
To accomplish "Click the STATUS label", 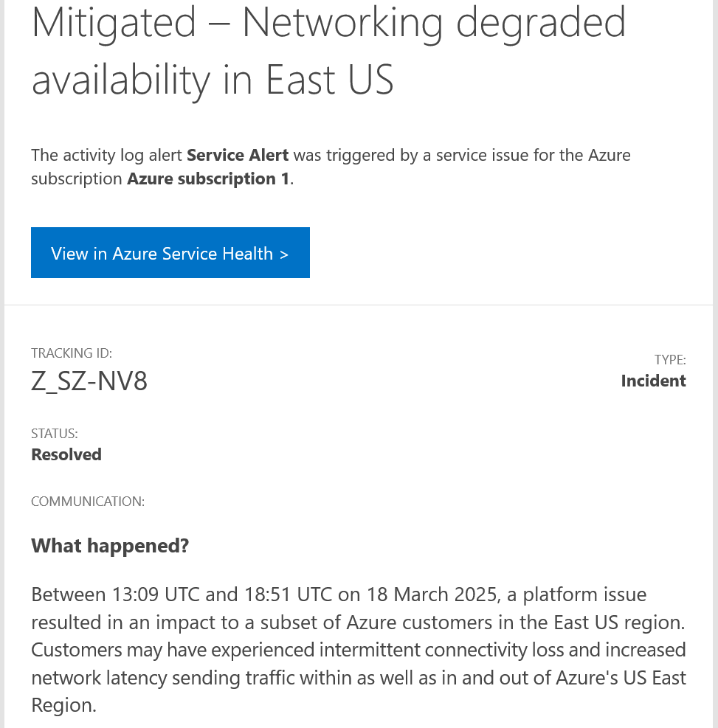I will point(55,434).
